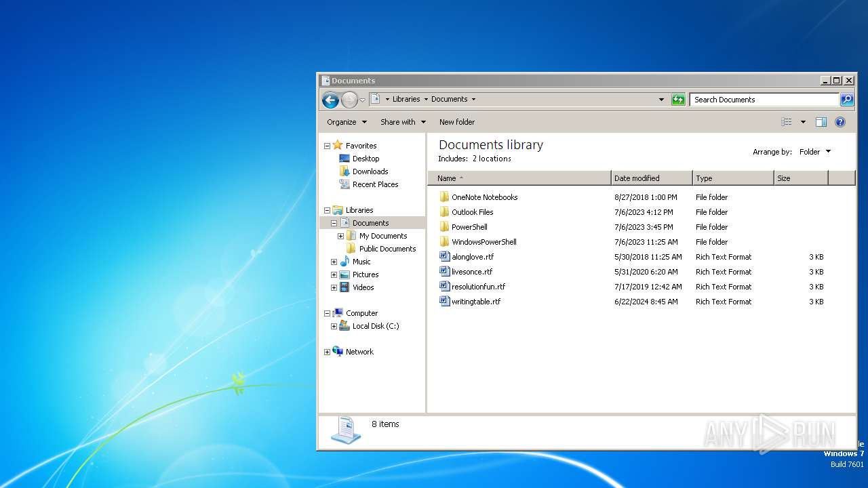Click the Libraries icon in navigation pane
This screenshot has width=868, height=488.
[x=338, y=210]
